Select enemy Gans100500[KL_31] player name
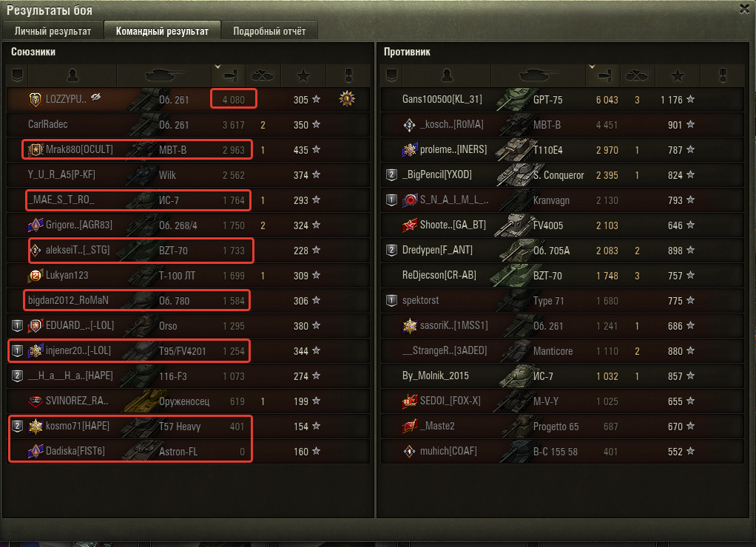Viewport: 756px width, 547px height. 442,99
